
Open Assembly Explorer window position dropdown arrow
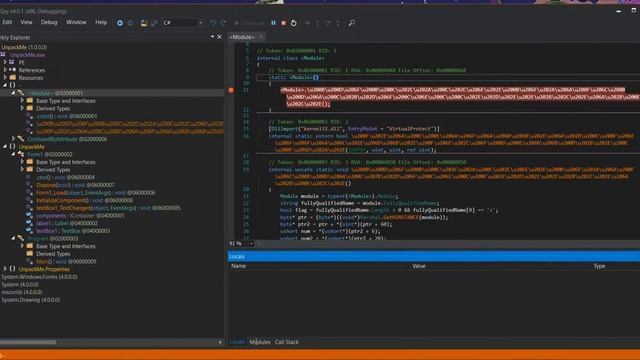click(212, 37)
